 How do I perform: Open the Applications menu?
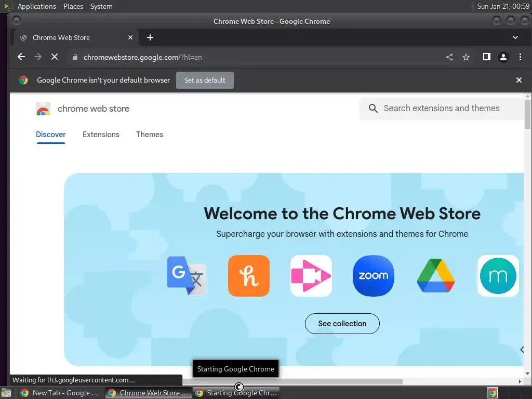coord(37,6)
